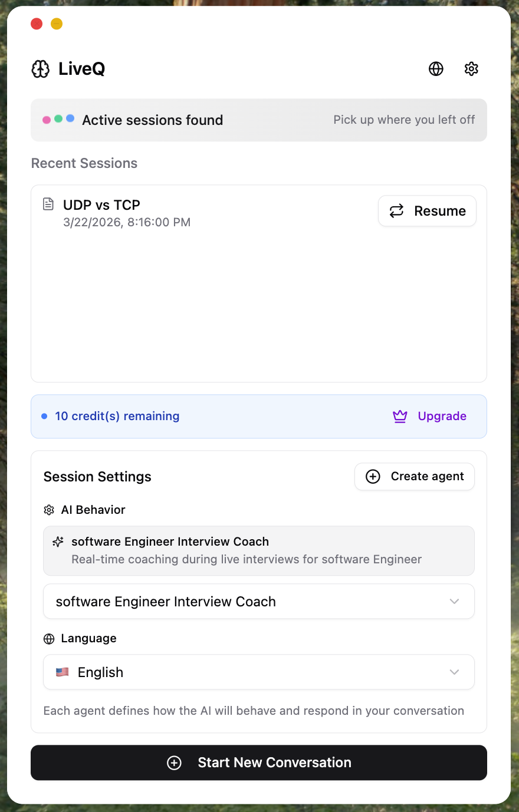The height and width of the screenshot is (812, 519).
Task: Open the globe language icon in header
Action: pyautogui.click(x=436, y=69)
